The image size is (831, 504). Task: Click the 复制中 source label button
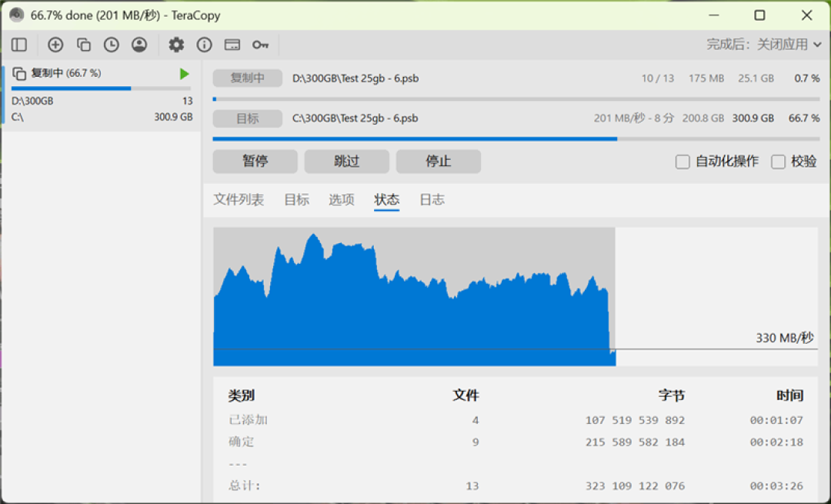pyautogui.click(x=248, y=78)
